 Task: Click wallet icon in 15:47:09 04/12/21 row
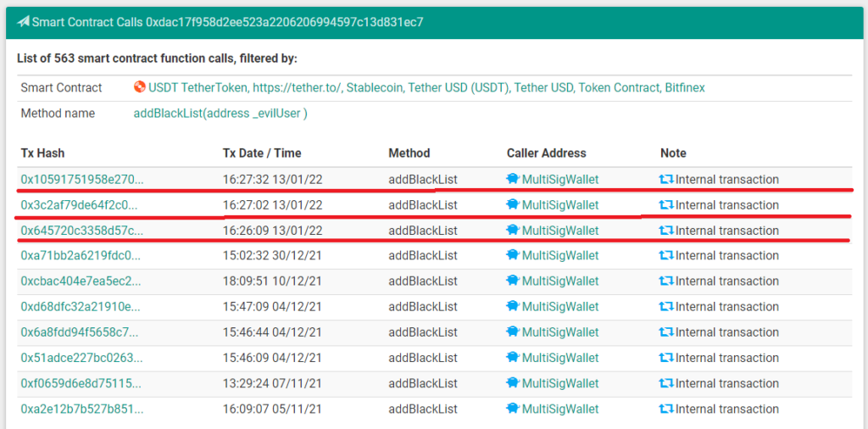pos(513,307)
